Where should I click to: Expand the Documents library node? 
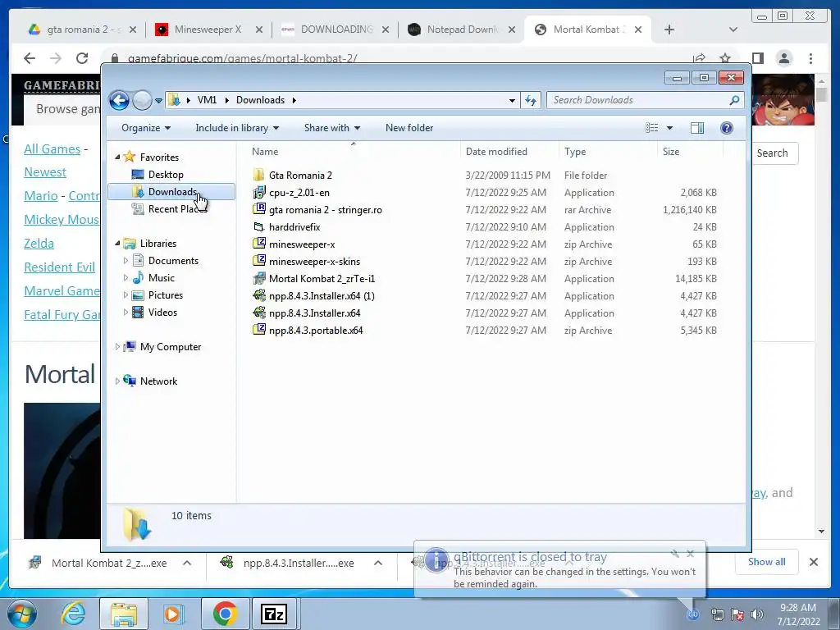pyautogui.click(x=126, y=261)
